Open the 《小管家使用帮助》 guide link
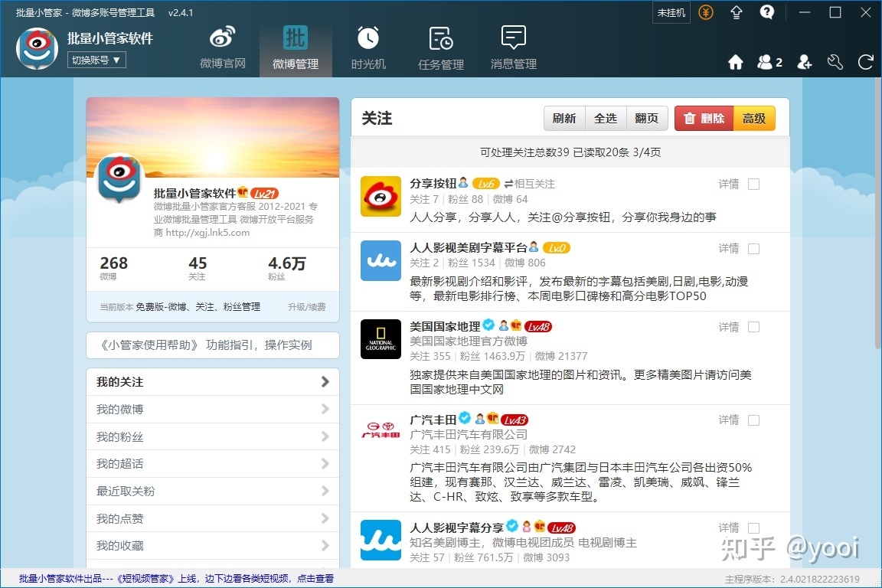The image size is (882, 588). click(x=213, y=345)
